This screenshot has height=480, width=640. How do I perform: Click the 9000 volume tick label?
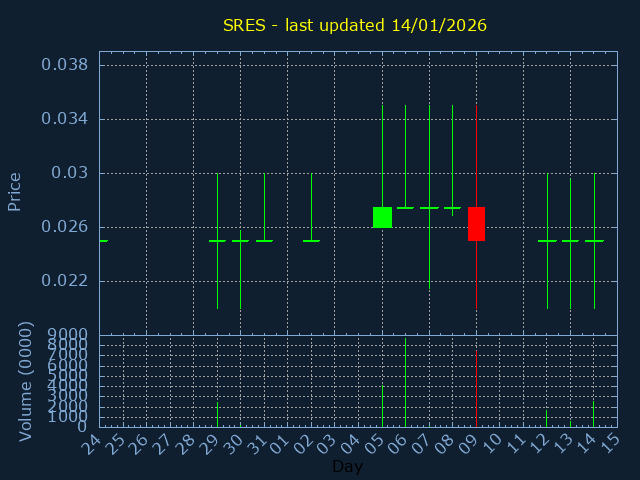68,334
